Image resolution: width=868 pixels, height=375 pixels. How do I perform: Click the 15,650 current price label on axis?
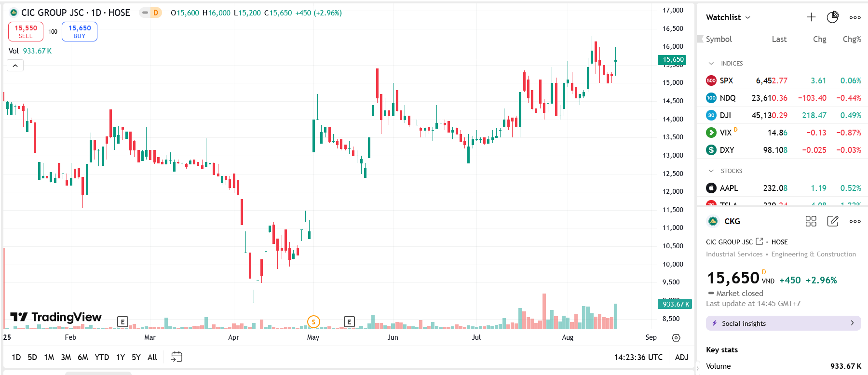pos(672,60)
